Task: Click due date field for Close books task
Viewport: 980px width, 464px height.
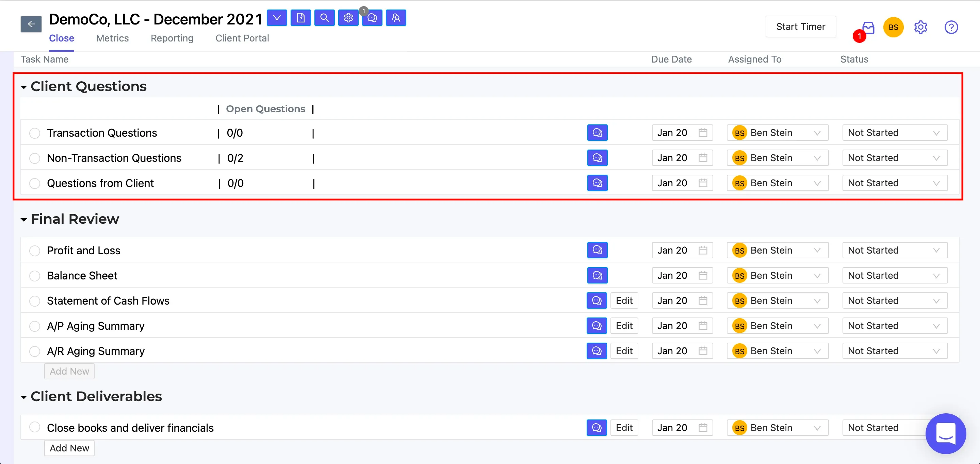Action: (682, 428)
